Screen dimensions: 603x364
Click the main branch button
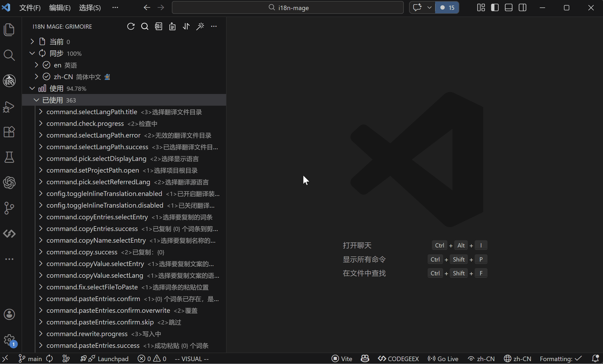(30, 359)
